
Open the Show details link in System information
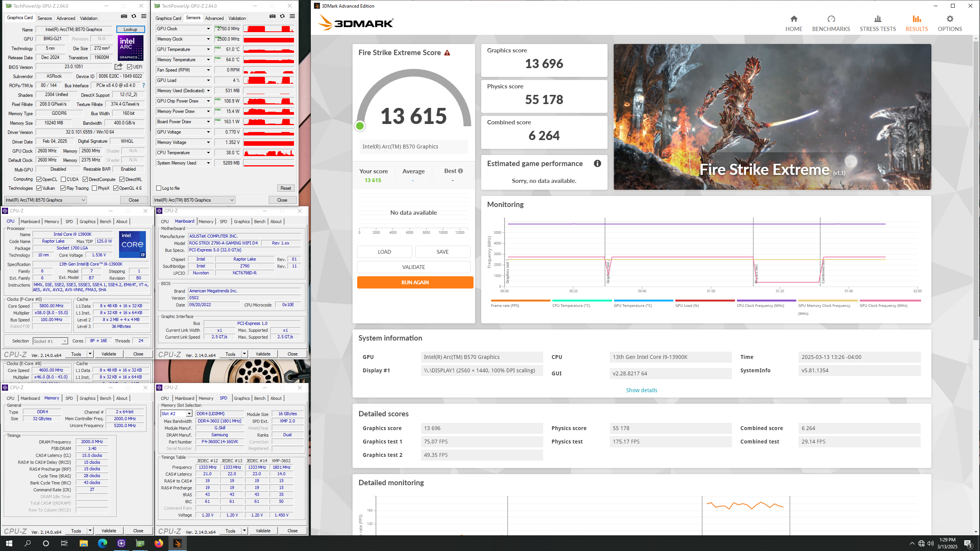point(642,390)
